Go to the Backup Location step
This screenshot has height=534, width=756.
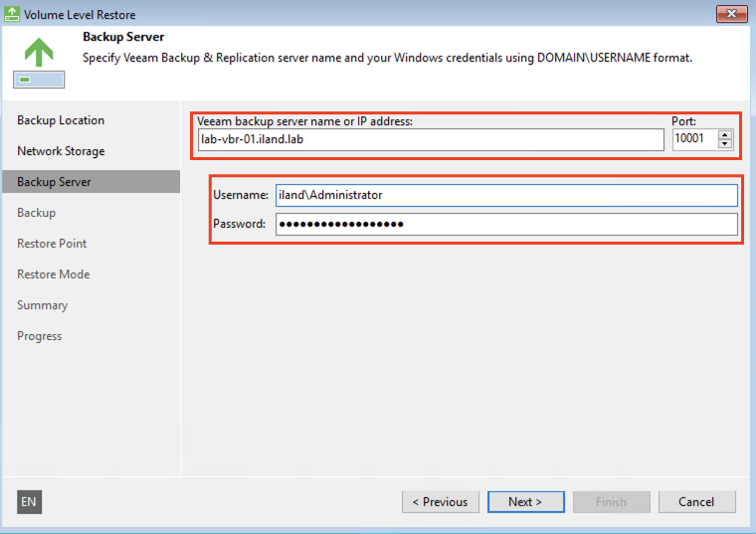click(61, 120)
